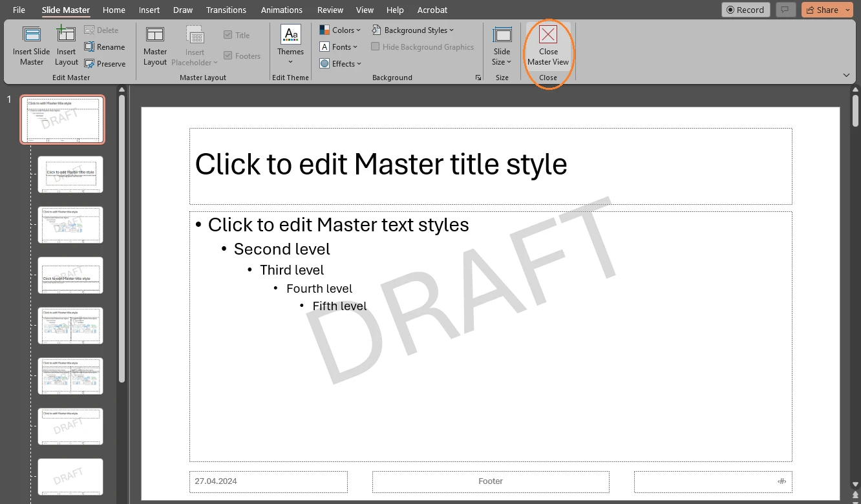The image size is (861, 504).
Task: Switch to the Animations tab
Action: click(281, 10)
